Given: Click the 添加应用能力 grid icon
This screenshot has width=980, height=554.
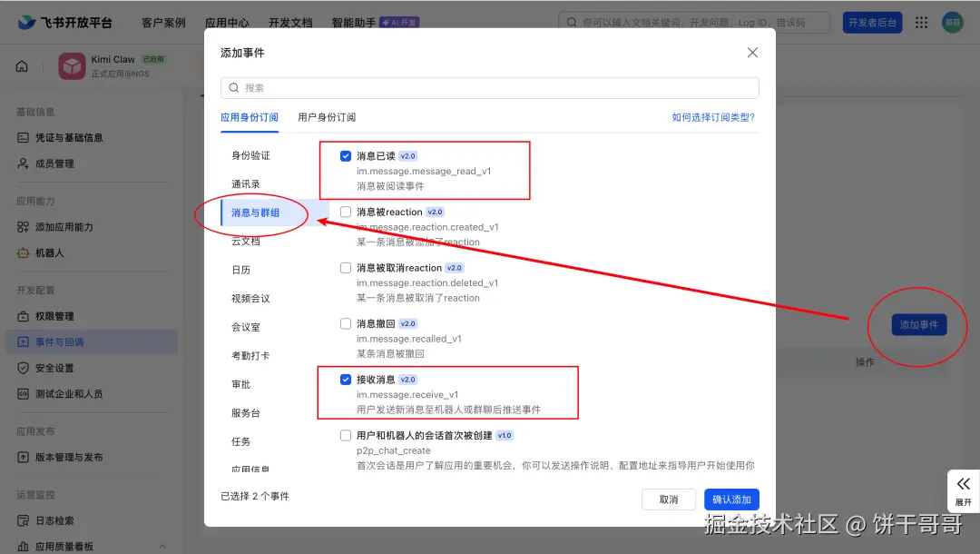Looking at the screenshot, I should [x=23, y=227].
